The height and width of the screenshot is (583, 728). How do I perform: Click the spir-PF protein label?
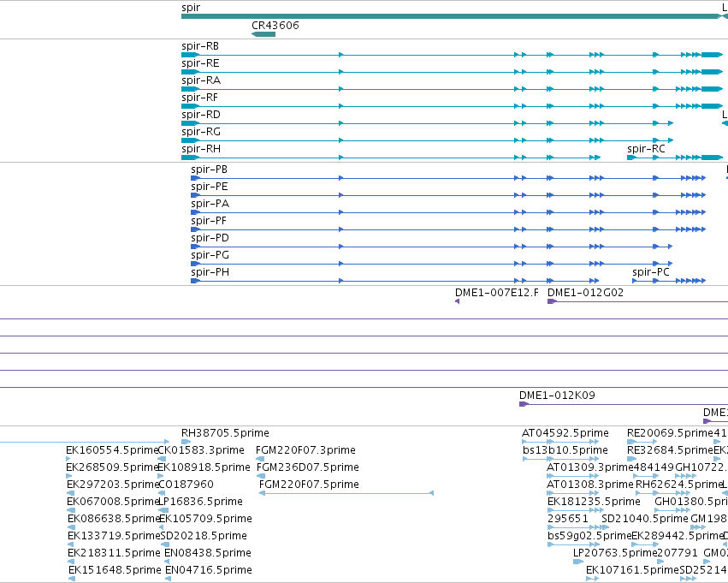pyautogui.click(x=209, y=221)
